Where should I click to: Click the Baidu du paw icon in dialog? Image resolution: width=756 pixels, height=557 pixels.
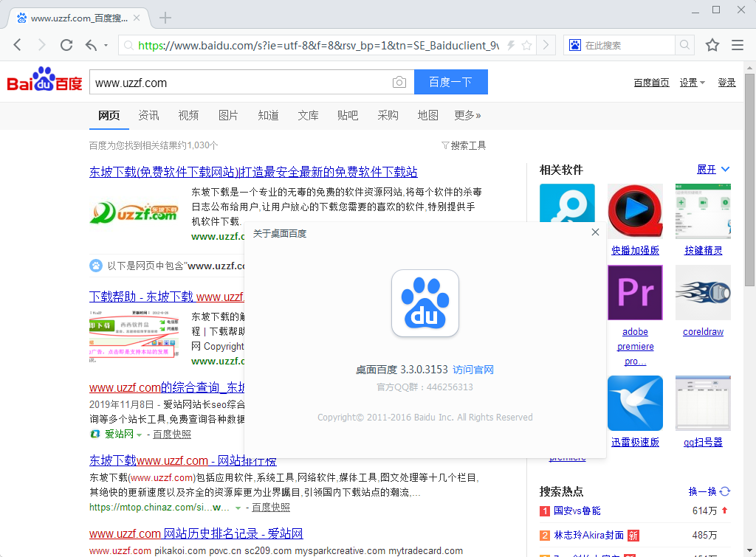(x=425, y=303)
